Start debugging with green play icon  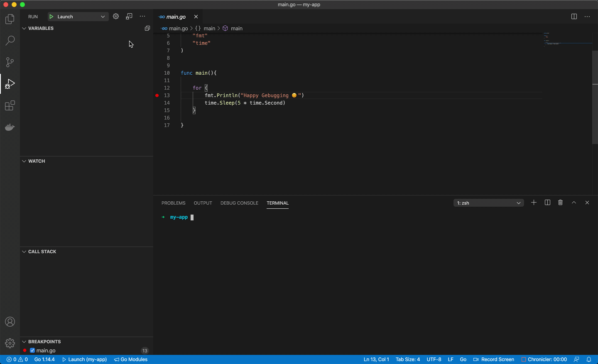(x=51, y=17)
